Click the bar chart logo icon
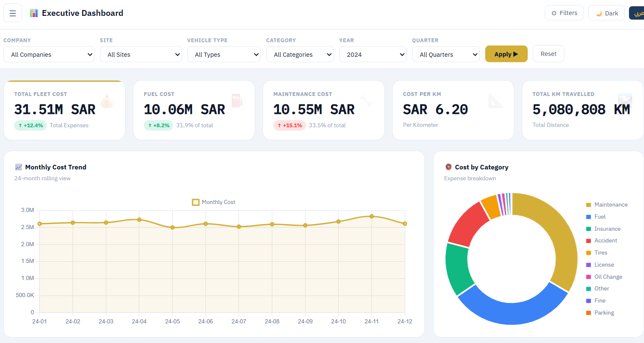 tap(34, 13)
